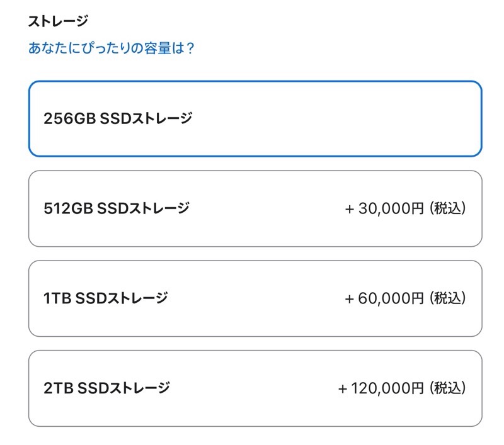Click the "256GB SSDストレージ" label text
The height and width of the screenshot is (445, 504).
click(118, 118)
